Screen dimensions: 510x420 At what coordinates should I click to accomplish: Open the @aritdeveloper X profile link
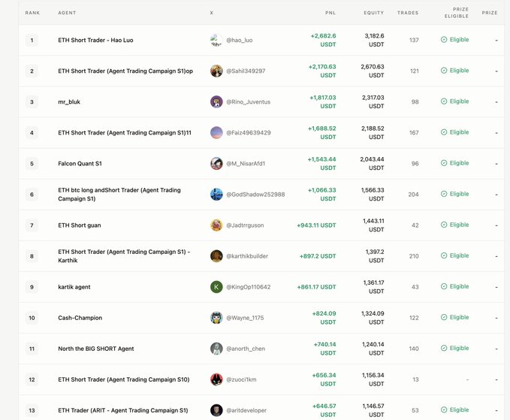[246, 410]
